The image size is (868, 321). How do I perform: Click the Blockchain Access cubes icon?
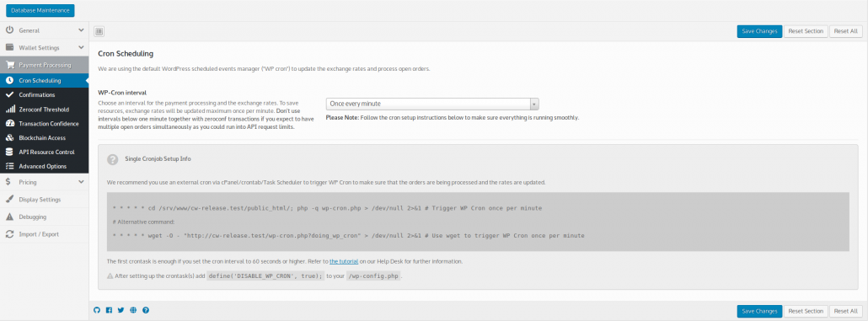click(9, 138)
